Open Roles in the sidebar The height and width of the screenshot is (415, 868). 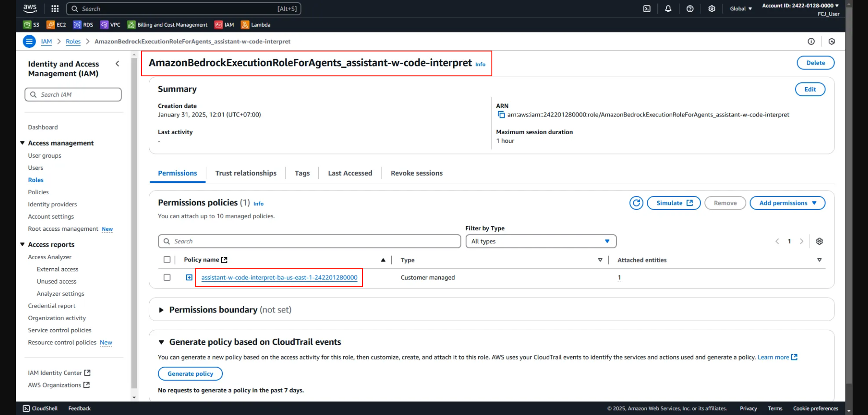(36, 180)
